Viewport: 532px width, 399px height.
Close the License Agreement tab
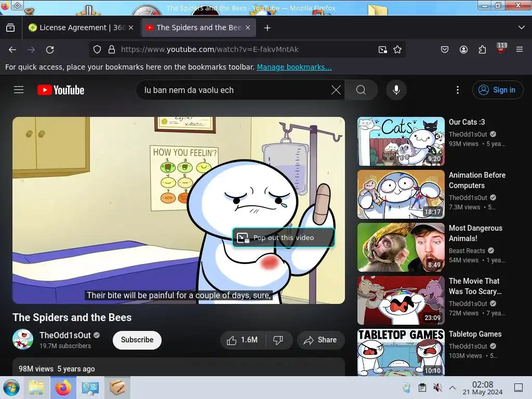(x=131, y=28)
